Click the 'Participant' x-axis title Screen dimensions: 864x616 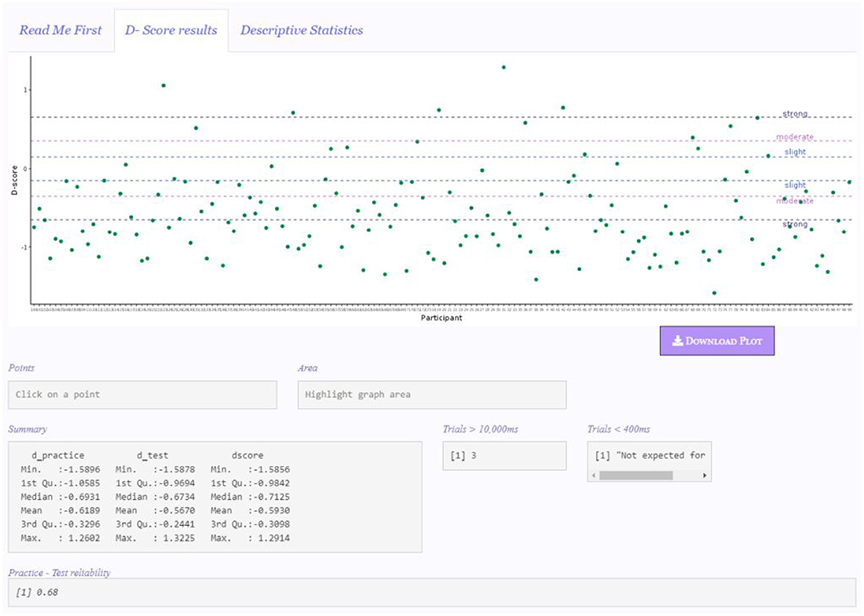coord(442,318)
